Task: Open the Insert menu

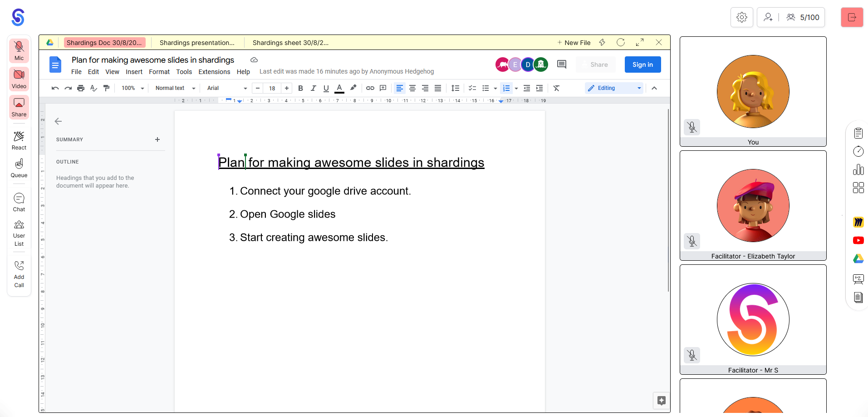Action: pos(134,72)
